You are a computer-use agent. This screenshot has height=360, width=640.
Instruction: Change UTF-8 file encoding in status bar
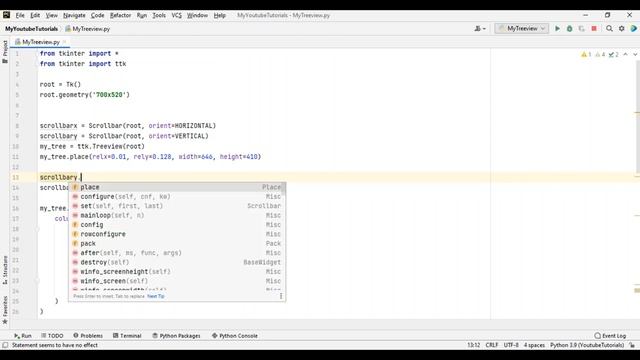tap(511, 345)
